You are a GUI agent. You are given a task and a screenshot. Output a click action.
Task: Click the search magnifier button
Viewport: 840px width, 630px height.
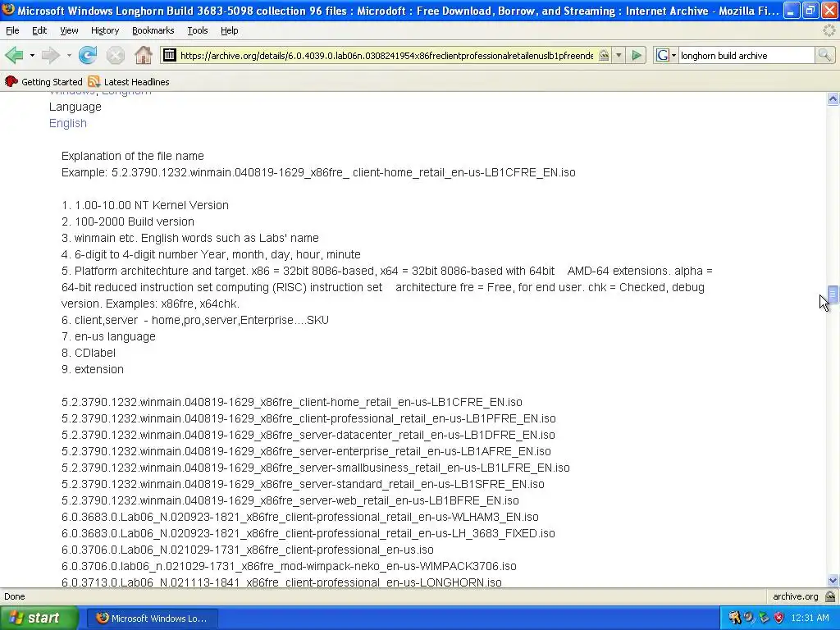pos(824,55)
